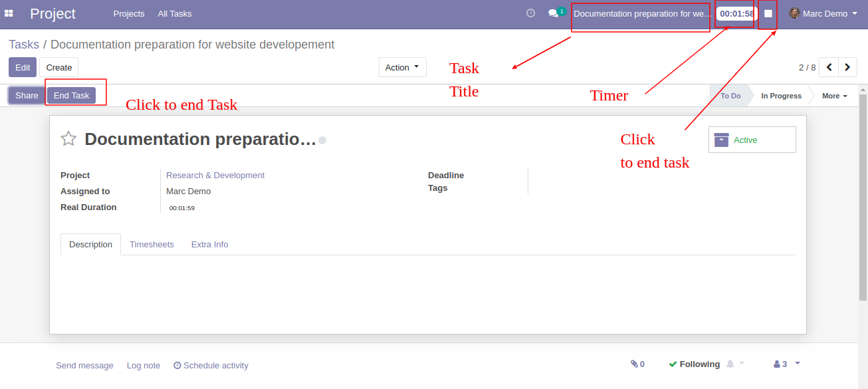The height and width of the screenshot is (389, 868).
Task: Toggle the Active archive button
Action: point(752,140)
